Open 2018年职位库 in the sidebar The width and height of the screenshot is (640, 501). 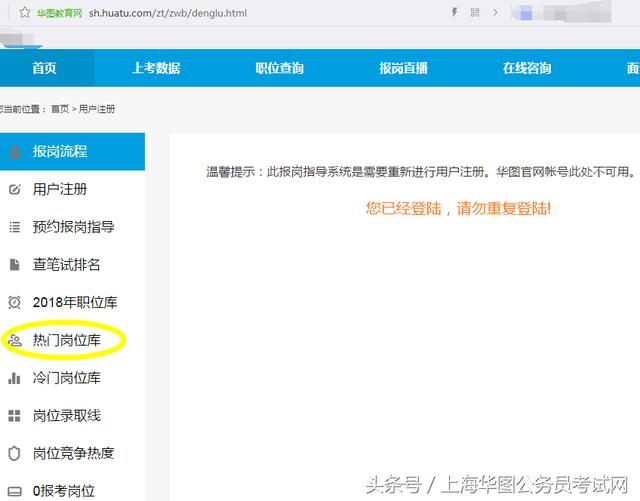pyautogui.click(x=75, y=302)
